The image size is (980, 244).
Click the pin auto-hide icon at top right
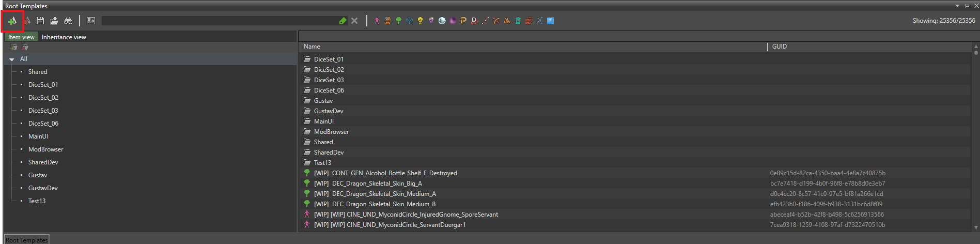coord(967,6)
